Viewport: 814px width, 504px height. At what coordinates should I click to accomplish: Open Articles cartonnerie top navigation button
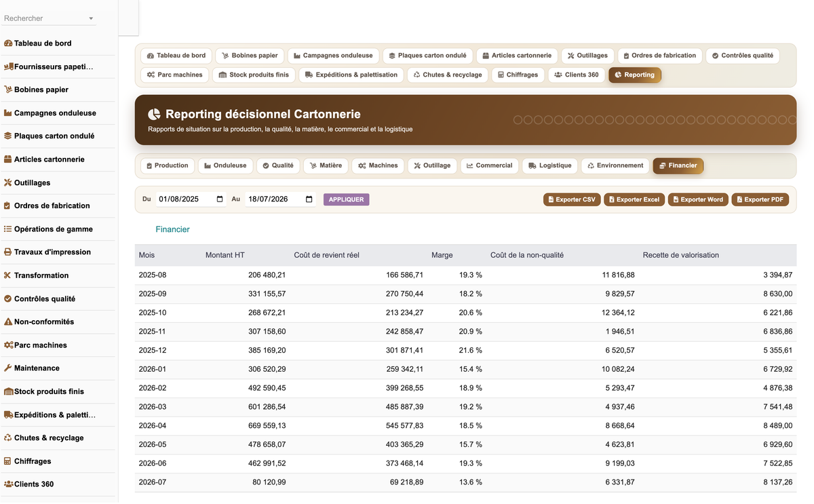[517, 56]
